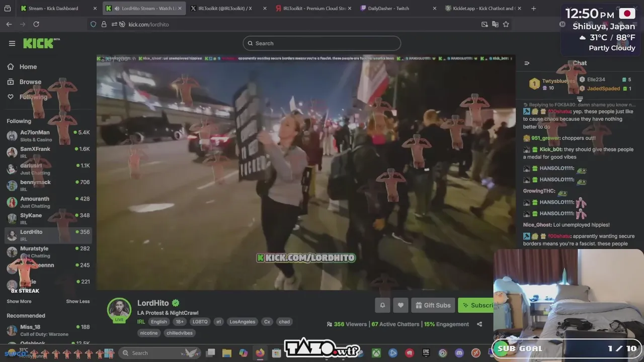Collapse chat with the arrow icon
Image resolution: width=644 pixels, height=362 pixels.
527,63
